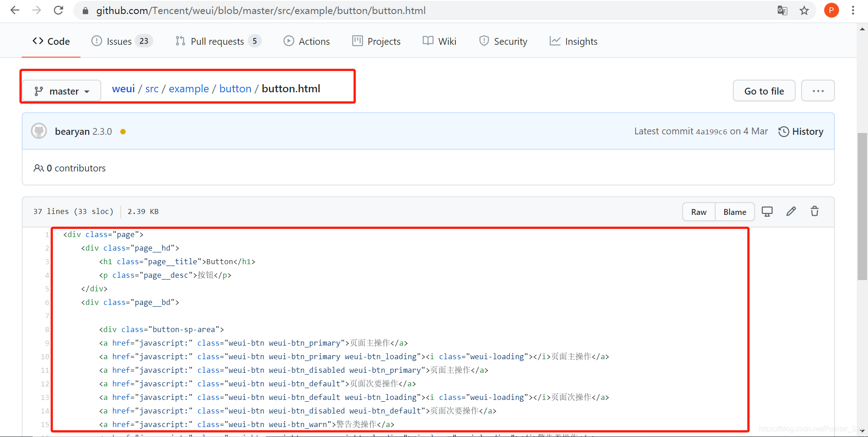Open bearyan's user profile link
The width and height of the screenshot is (868, 437).
(x=72, y=131)
